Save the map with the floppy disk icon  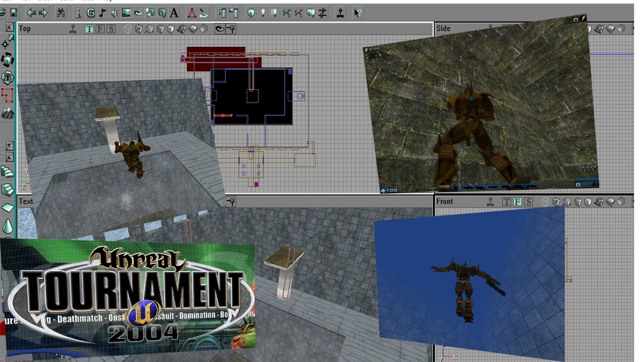click(x=14, y=13)
